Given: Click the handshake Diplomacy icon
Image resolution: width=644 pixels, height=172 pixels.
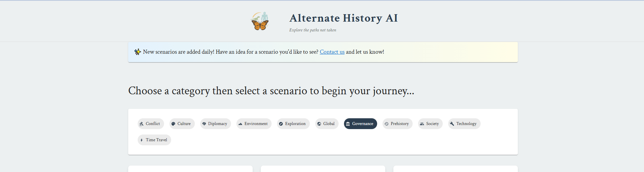Looking at the screenshot, I should point(204,124).
